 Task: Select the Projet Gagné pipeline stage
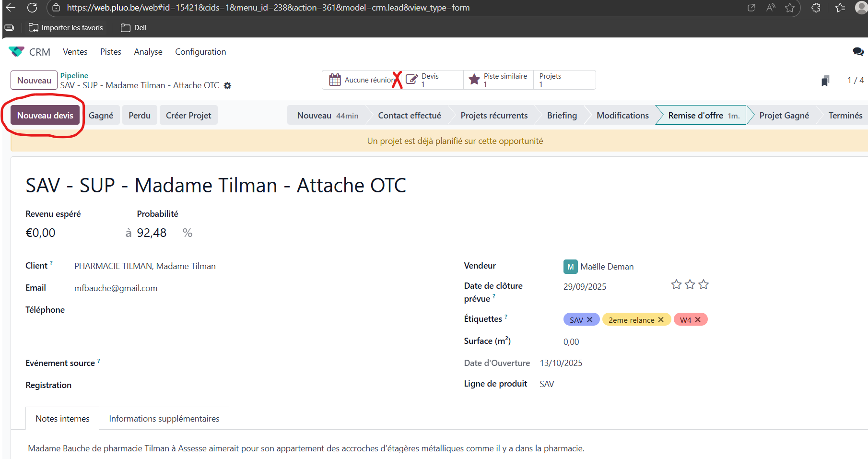coord(784,116)
